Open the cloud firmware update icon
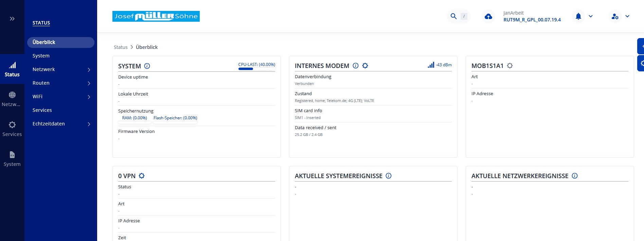 [488, 16]
